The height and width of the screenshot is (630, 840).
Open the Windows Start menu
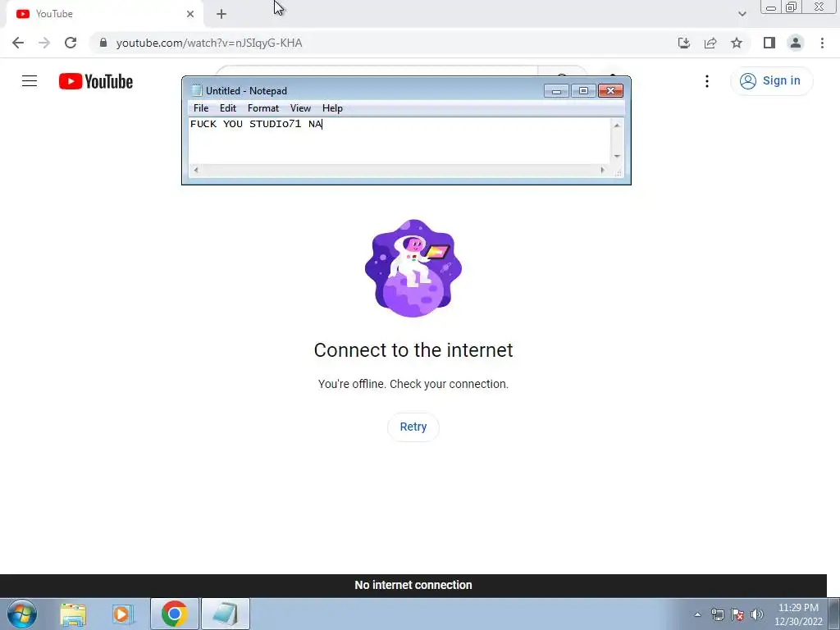22,614
